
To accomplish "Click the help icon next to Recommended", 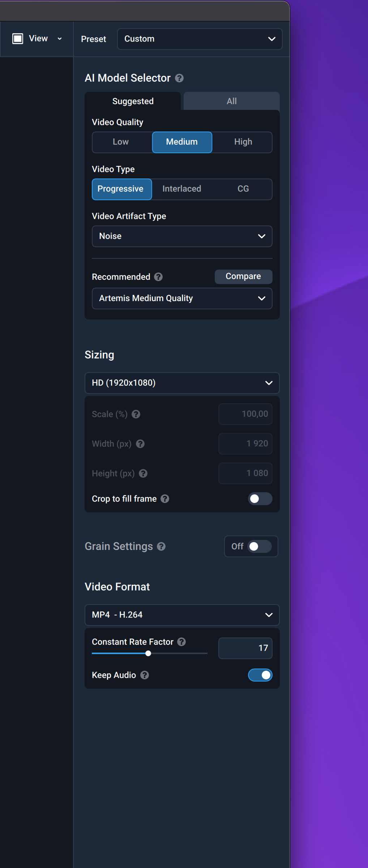I will pos(158,277).
